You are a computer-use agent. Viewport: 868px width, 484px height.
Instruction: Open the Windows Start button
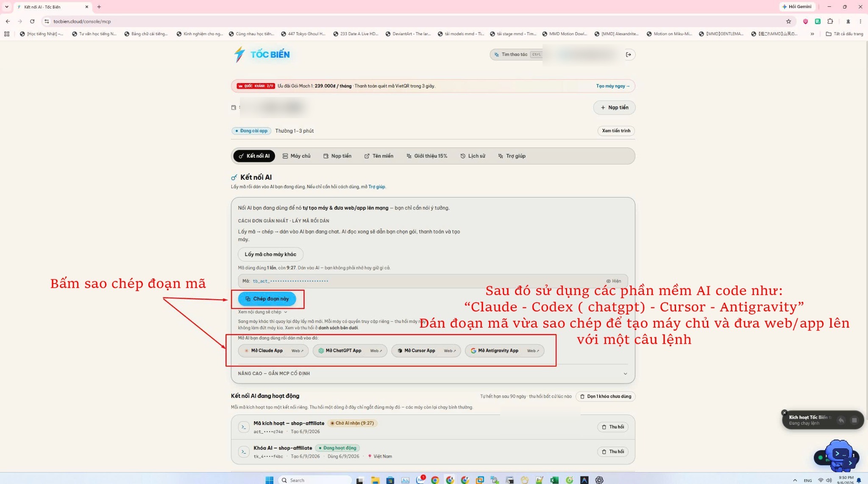coord(270,480)
